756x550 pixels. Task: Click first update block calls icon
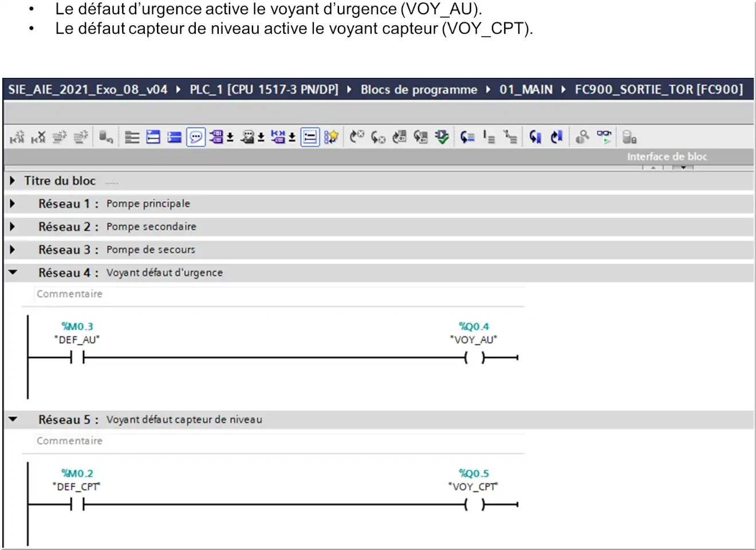(x=399, y=137)
